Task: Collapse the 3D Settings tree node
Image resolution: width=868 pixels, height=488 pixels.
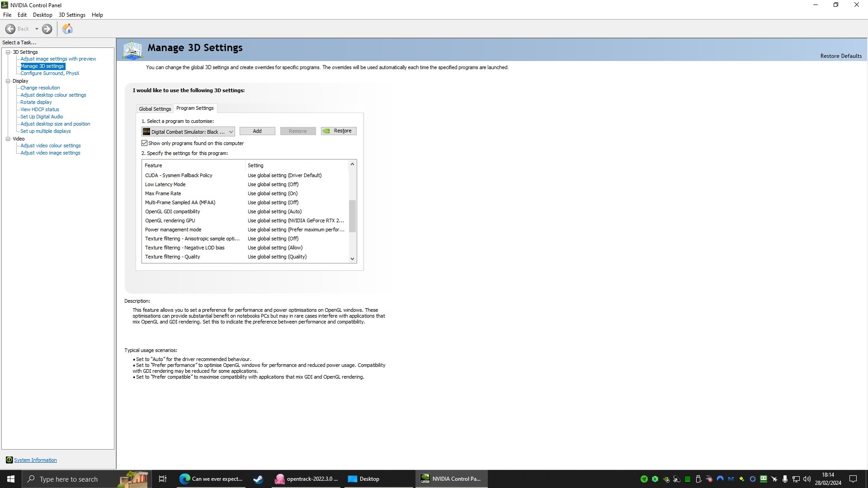Action: (8, 52)
